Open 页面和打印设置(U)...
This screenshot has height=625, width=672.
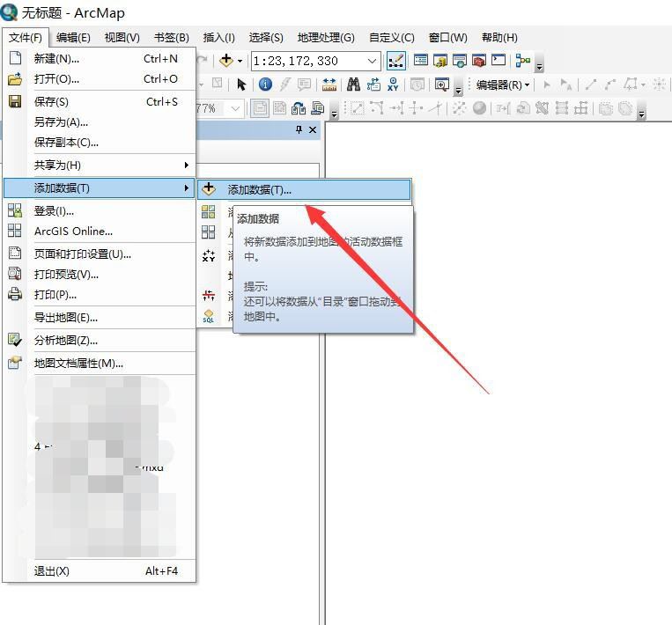click(x=100, y=254)
